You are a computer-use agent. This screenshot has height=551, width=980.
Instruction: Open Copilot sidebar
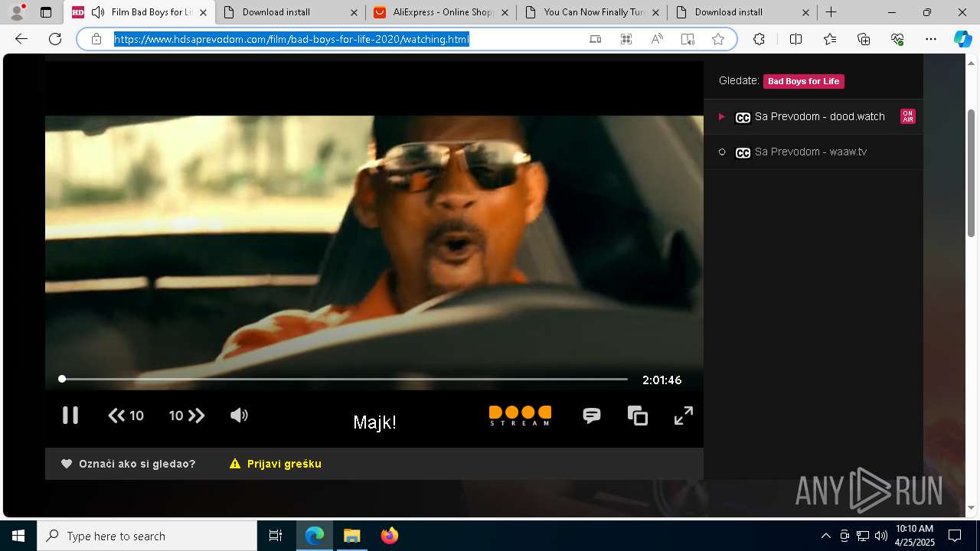coord(962,39)
